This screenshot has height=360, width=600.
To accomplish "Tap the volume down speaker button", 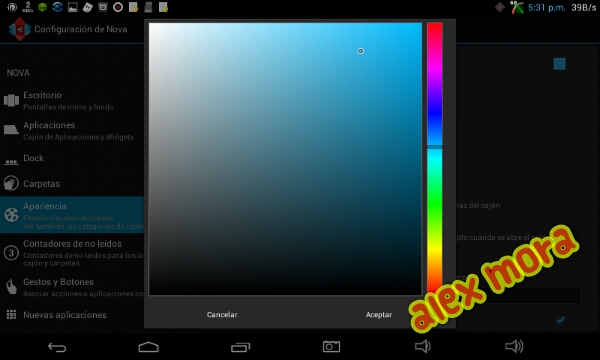I will click(423, 347).
